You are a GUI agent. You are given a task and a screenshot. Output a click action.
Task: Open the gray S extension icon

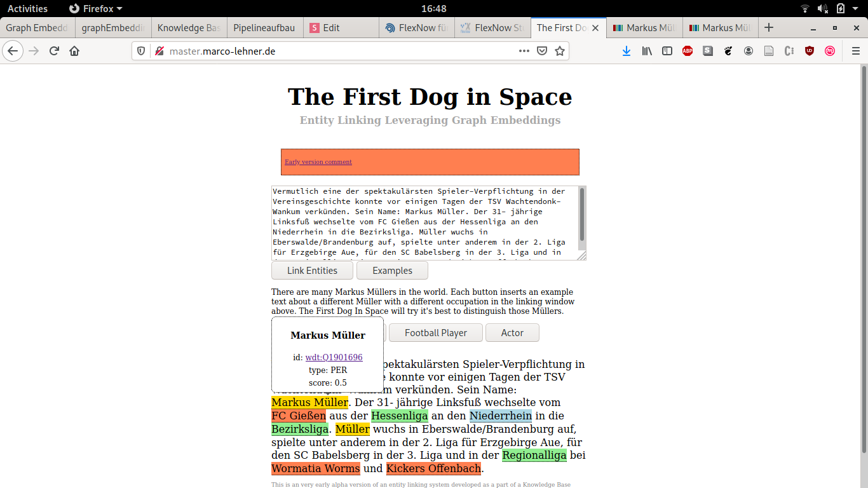coord(708,51)
